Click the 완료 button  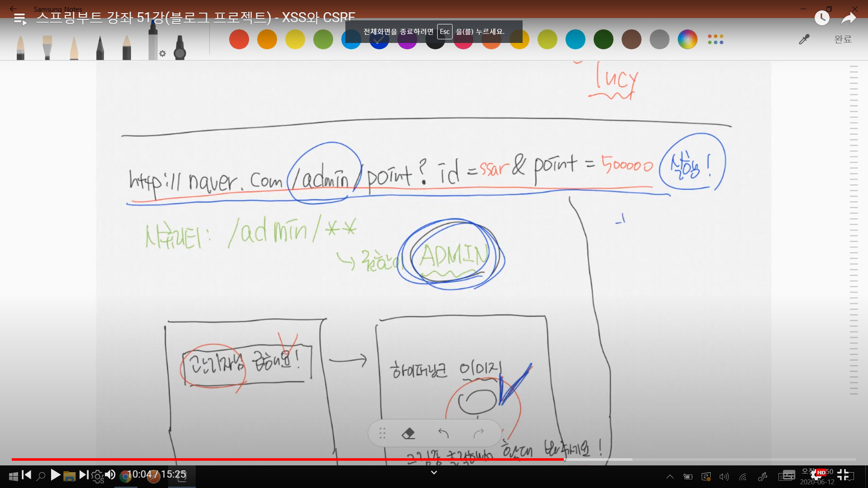[843, 40]
